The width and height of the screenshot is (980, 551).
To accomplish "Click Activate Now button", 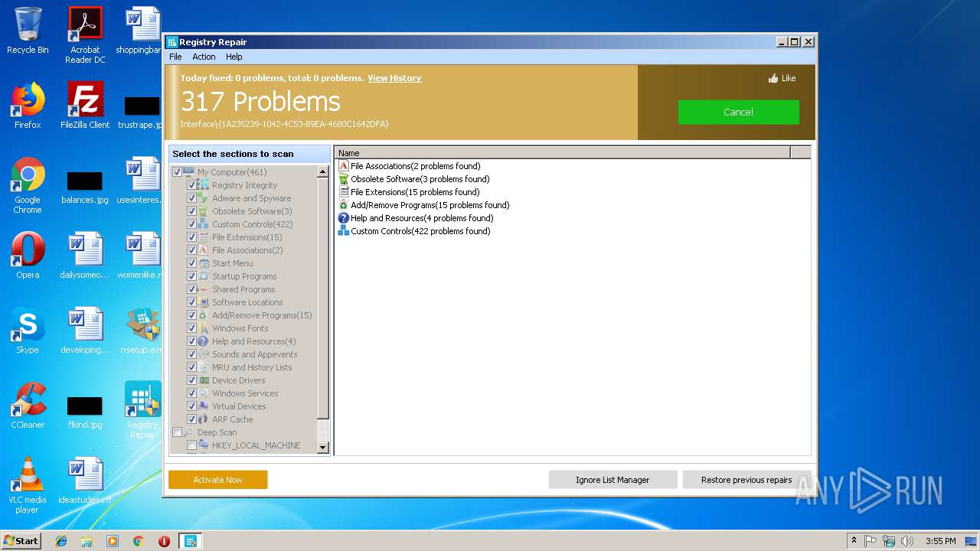I will click(217, 480).
